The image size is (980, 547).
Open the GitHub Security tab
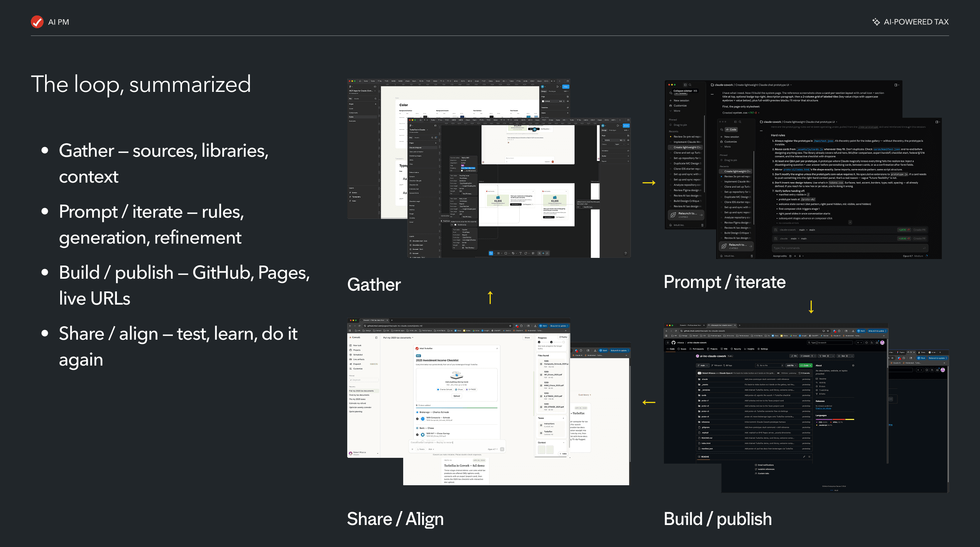pyautogui.click(x=736, y=349)
